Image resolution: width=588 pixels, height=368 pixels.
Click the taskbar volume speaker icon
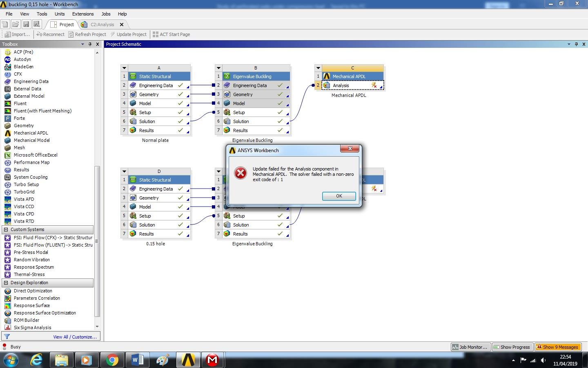point(543,360)
